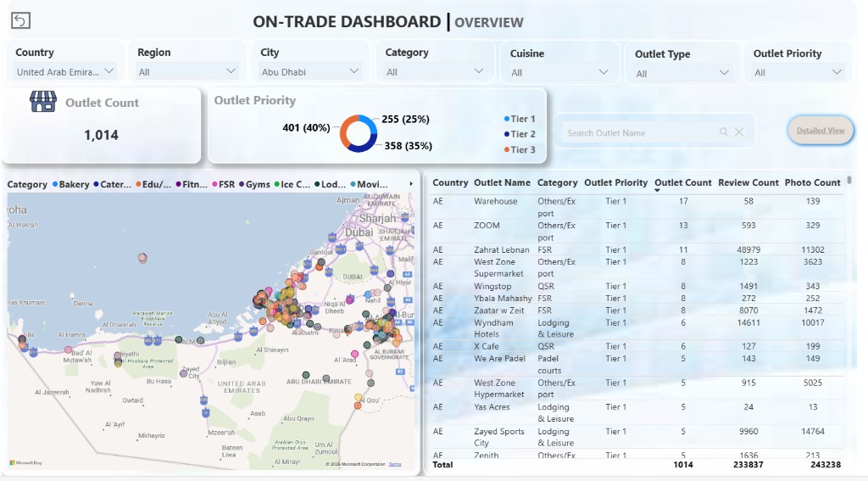
Task: Select the Zahrat Lebnan outlet row
Action: pos(637,250)
